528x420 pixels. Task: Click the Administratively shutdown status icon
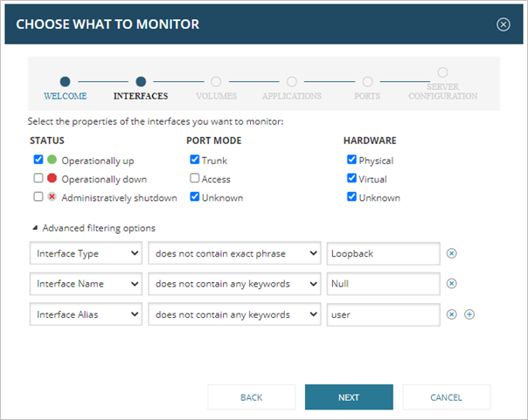click(52, 196)
